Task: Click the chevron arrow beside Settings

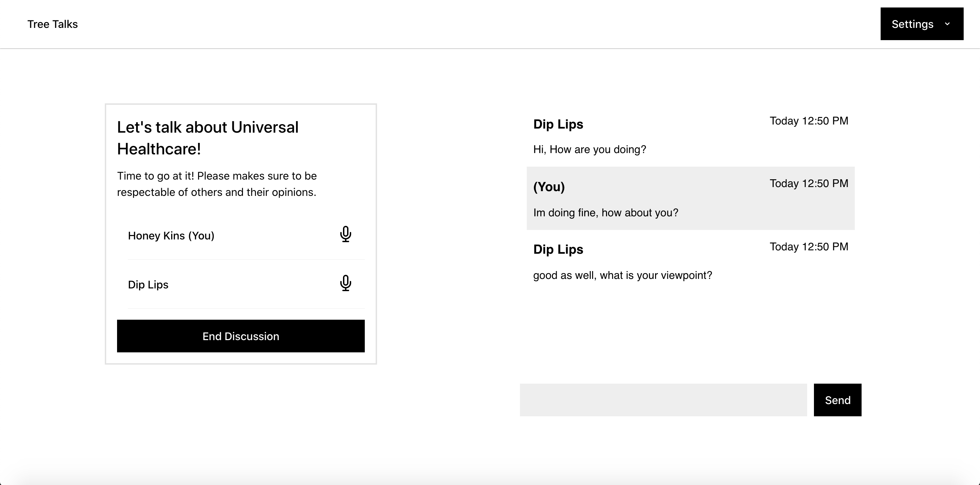Action: (x=947, y=24)
